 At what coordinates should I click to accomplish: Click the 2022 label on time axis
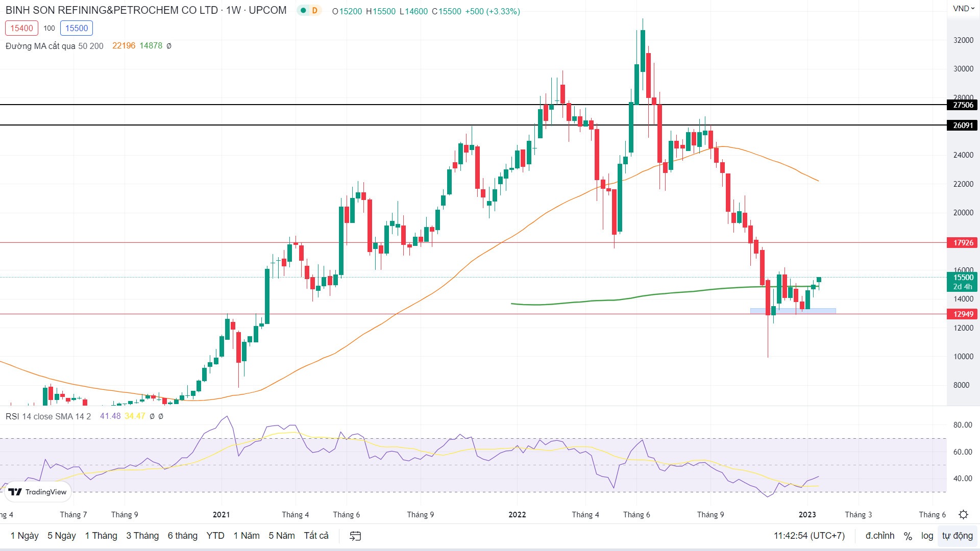[x=517, y=514]
